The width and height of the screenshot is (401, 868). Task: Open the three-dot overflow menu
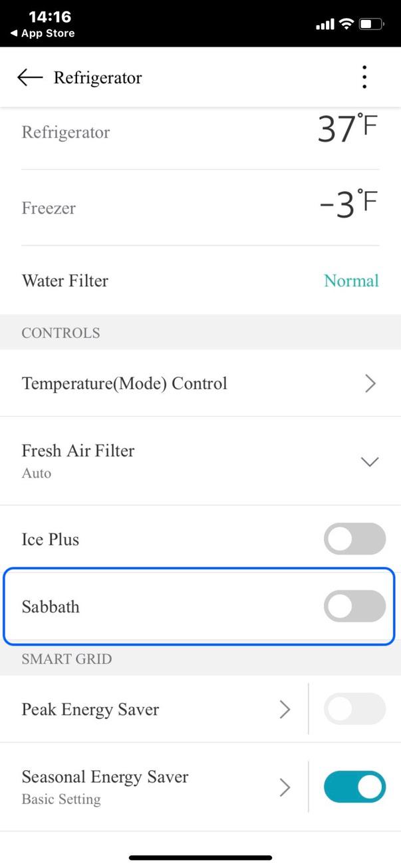coord(364,77)
